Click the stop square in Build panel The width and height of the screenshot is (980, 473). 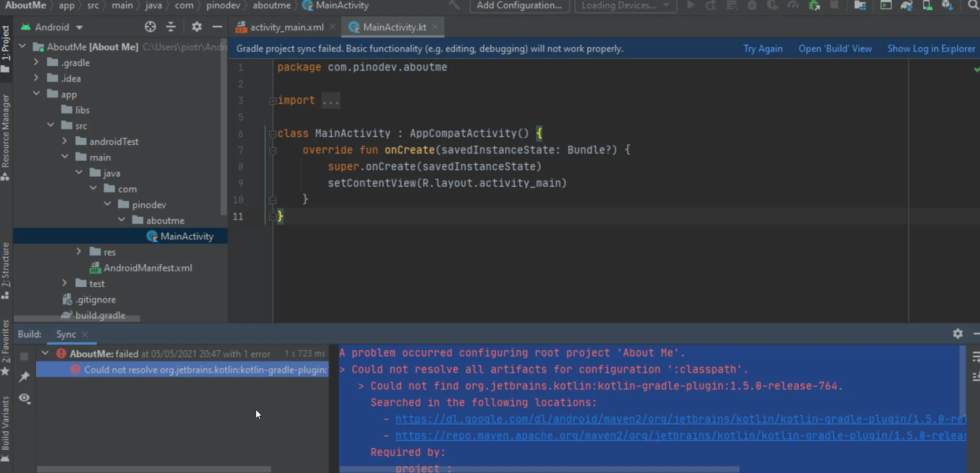[x=24, y=356]
